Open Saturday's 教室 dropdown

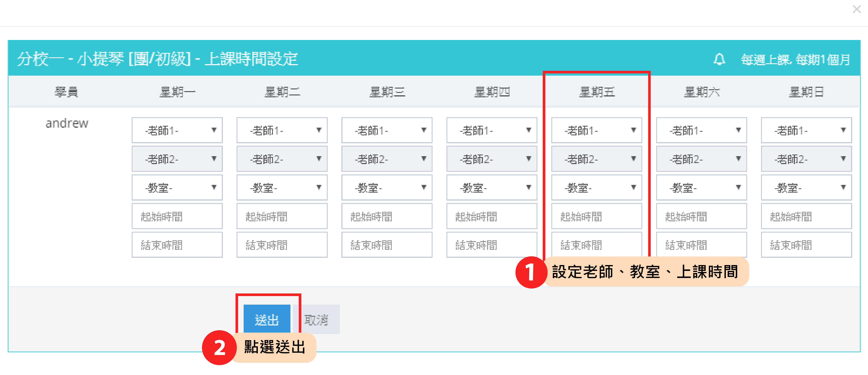tap(701, 187)
